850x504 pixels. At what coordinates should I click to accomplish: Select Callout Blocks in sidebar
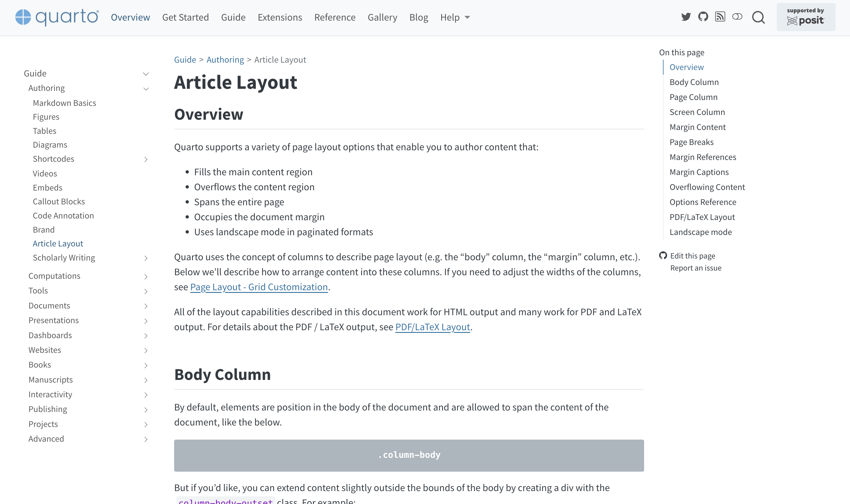coord(59,201)
